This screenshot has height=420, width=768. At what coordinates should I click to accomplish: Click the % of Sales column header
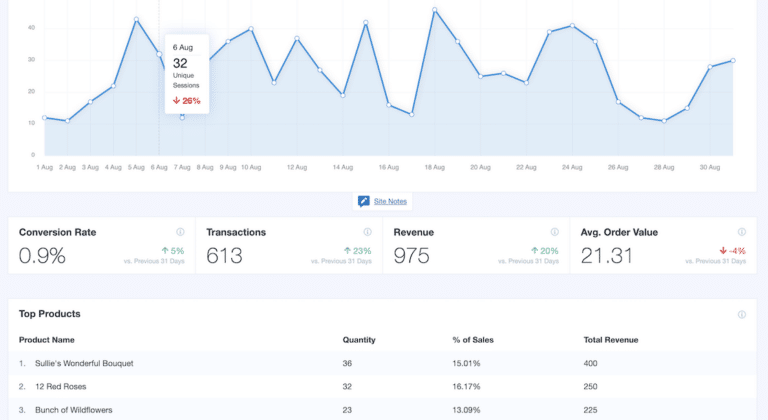473,340
